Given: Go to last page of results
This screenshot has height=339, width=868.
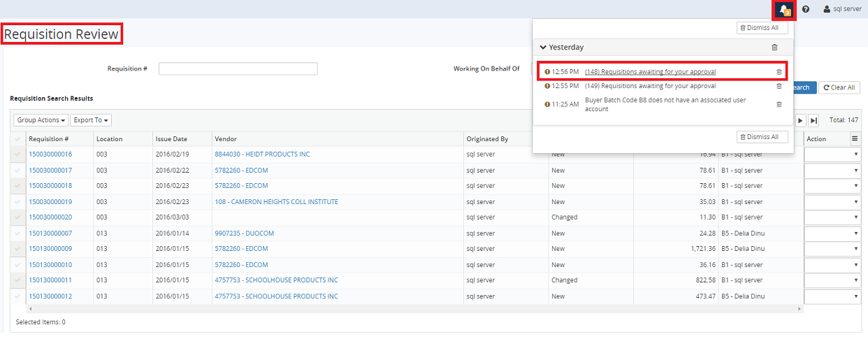Looking at the screenshot, I should 813,120.
